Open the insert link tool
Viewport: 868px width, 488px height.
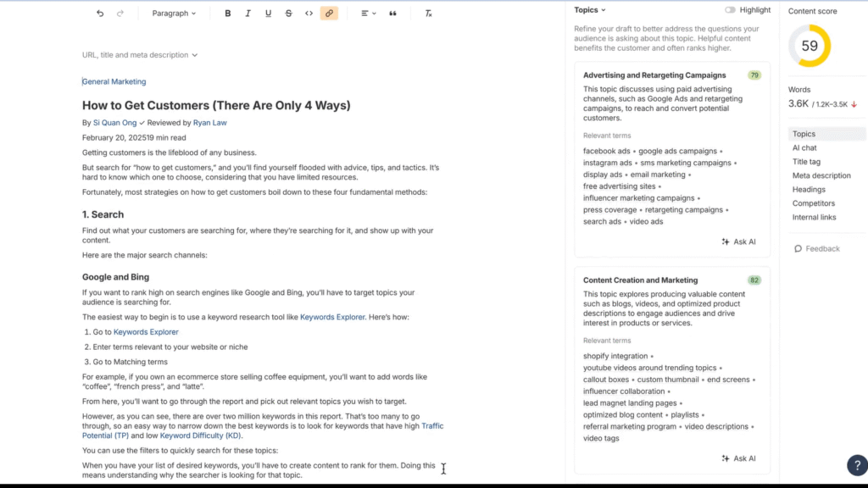pos(330,13)
